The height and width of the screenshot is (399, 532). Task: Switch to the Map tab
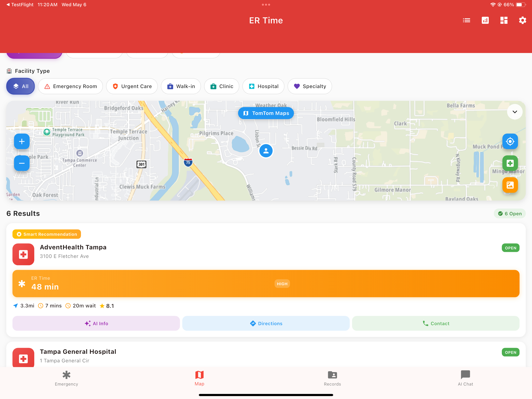(199, 379)
